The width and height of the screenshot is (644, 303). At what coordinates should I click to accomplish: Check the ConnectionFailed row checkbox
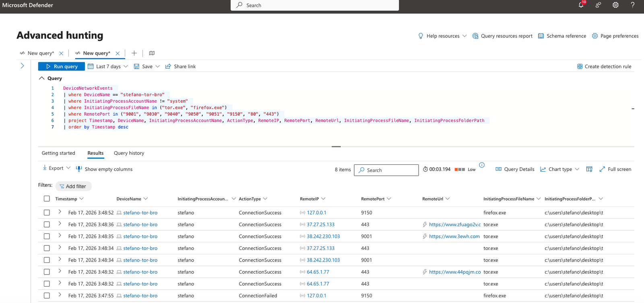pyautogui.click(x=47, y=295)
